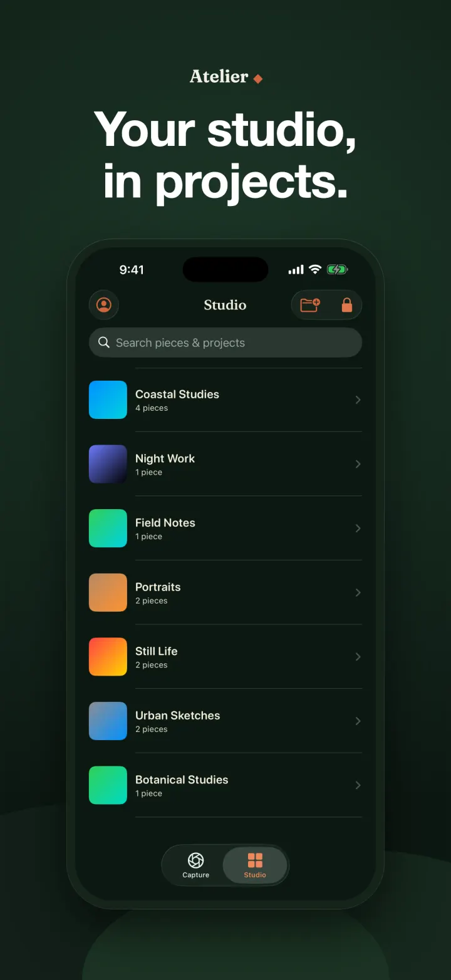
Task: Tap the Capture aperture icon
Action: pyautogui.click(x=196, y=860)
